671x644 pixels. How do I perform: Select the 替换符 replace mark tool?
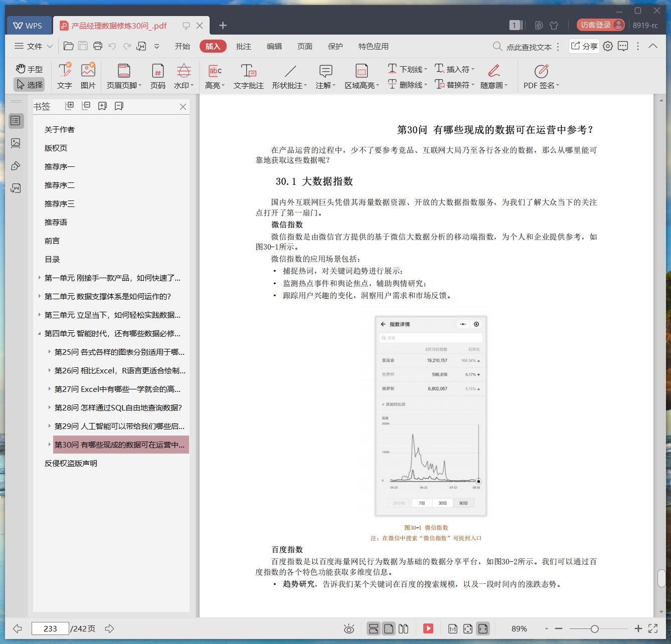(454, 85)
